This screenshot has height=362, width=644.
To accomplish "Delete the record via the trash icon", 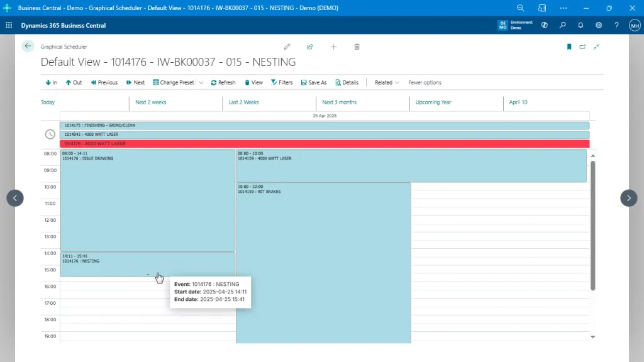I will click(x=357, y=47).
